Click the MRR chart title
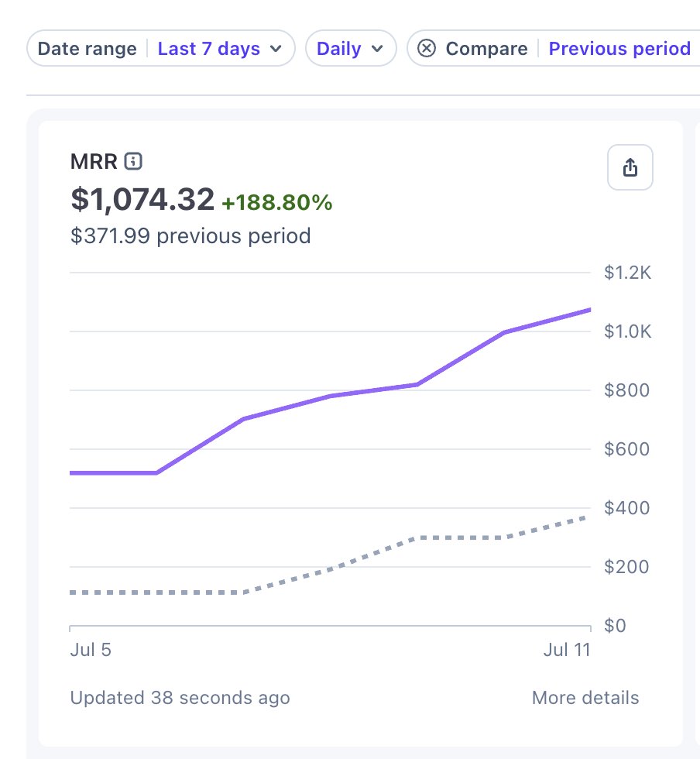700x759 pixels. [x=94, y=161]
